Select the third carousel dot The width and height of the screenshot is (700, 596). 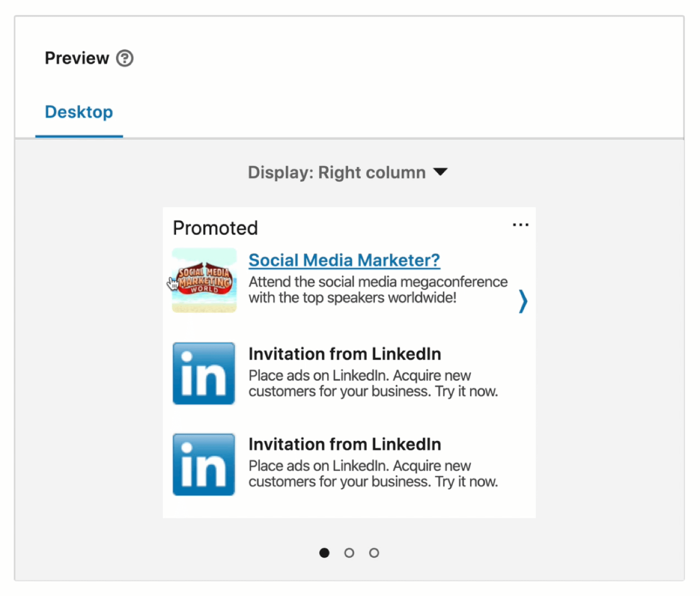point(374,552)
